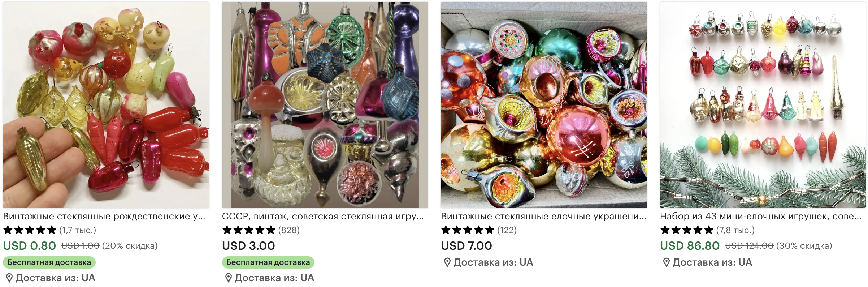
Task: Open the fruit and vegetable ornaments photo
Action: click(x=106, y=105)
